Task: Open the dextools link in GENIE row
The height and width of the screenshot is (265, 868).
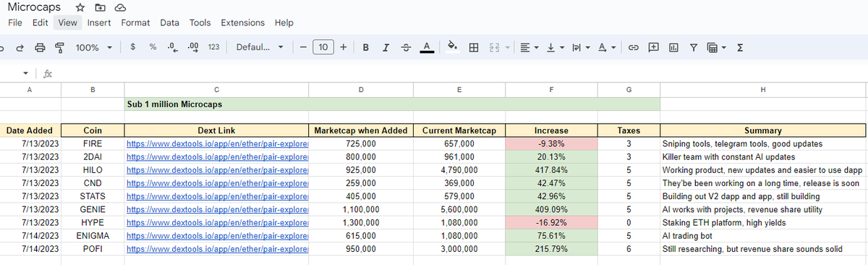Action: tap(217, 209)
